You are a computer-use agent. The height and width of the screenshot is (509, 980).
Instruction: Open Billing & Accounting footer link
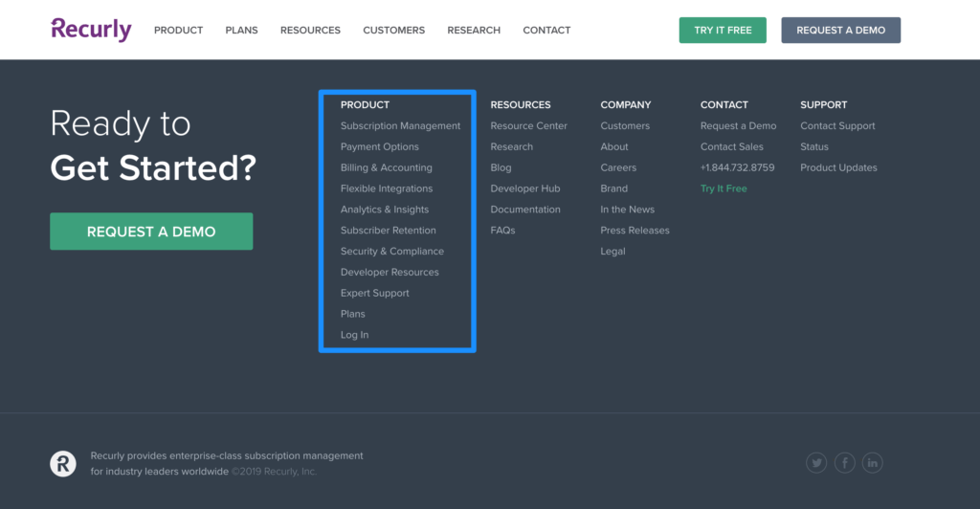(387, 167)
